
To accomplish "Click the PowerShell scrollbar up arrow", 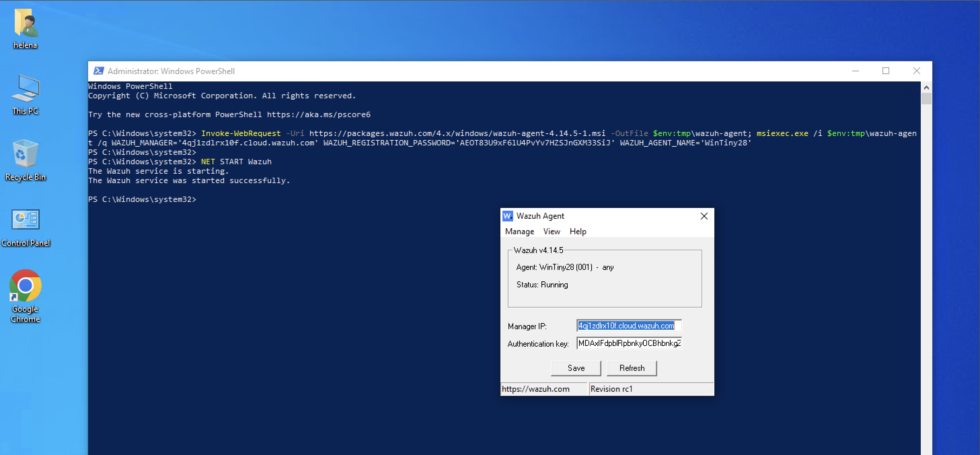I will (x=926, y=87).
